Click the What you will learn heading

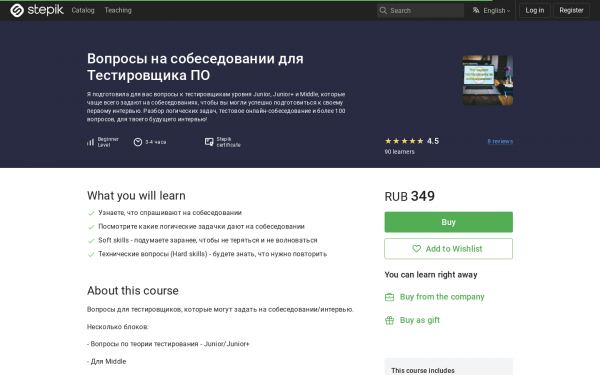tap(136, 196)
